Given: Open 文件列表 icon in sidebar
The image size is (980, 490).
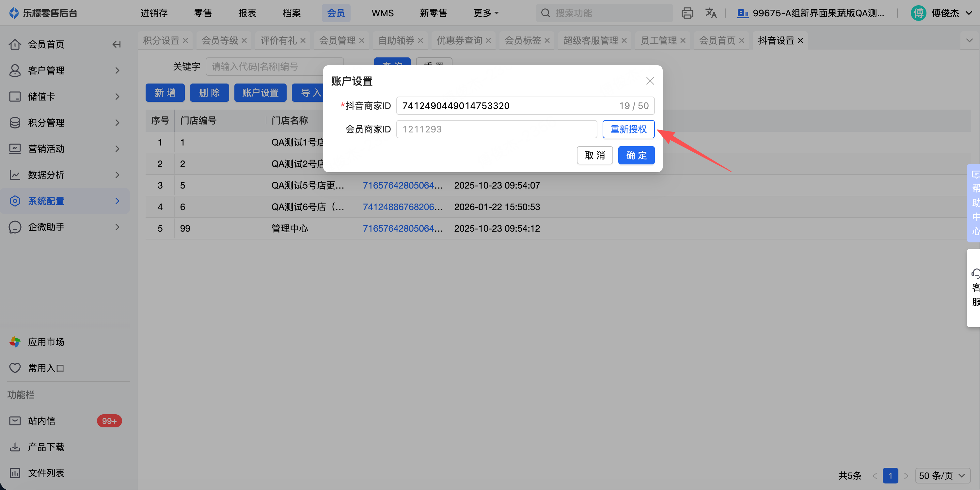Looking at the screenshot, I should pyautogui.click(x=15, y=473).
